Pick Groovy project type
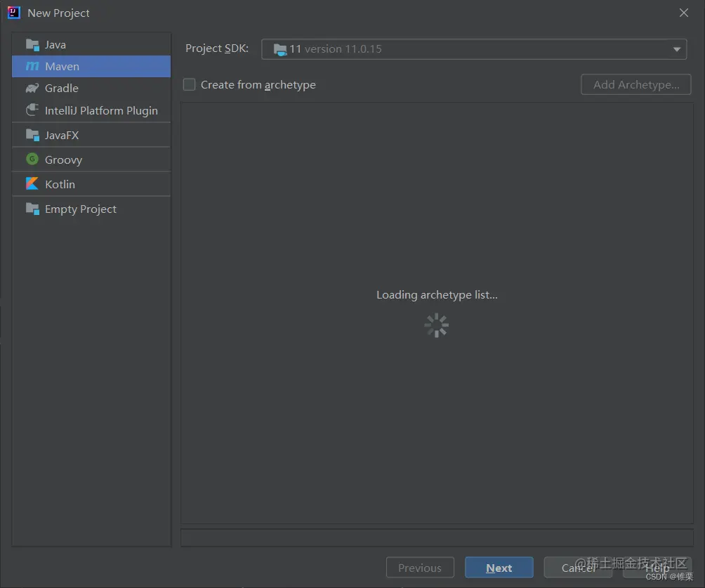Screen dimensions: 705x588 click(91, 159)
